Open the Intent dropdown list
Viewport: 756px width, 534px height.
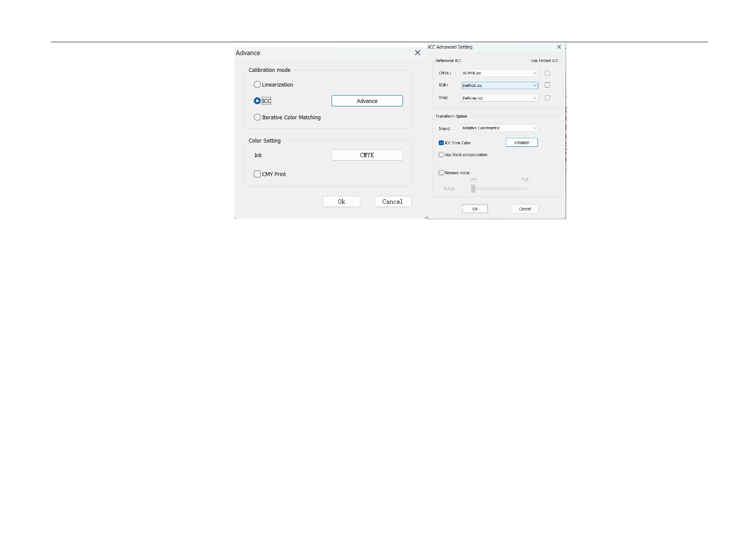tap(534, 128)
